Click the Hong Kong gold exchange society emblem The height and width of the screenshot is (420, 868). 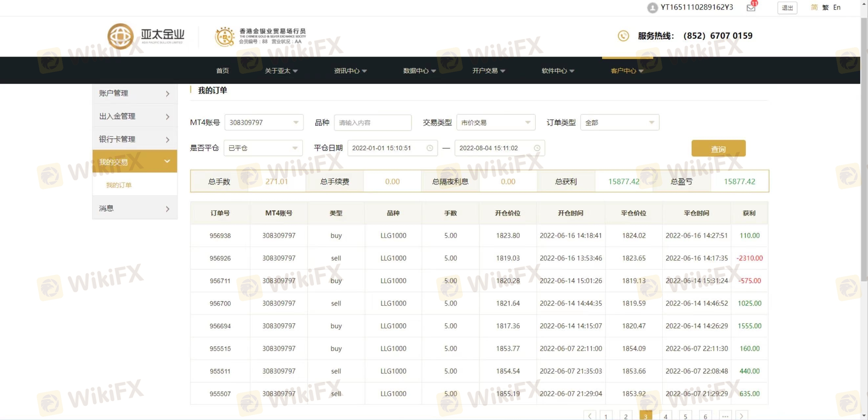(225, 36)
